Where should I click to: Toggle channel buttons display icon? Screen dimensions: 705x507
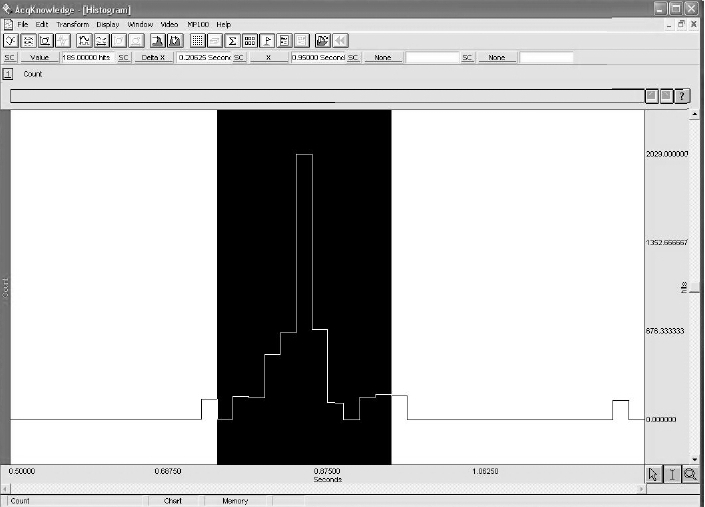coord(250,41)
